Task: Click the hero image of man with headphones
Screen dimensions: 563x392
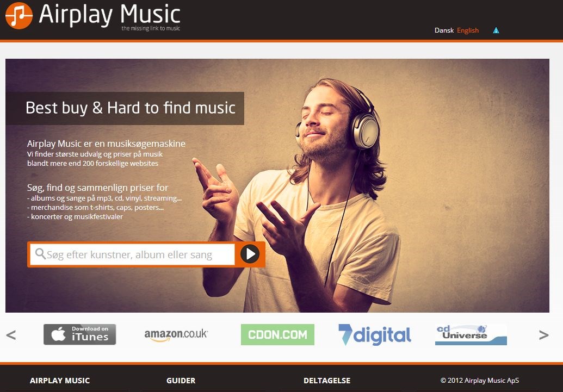Action: click(x=277, y=185)
